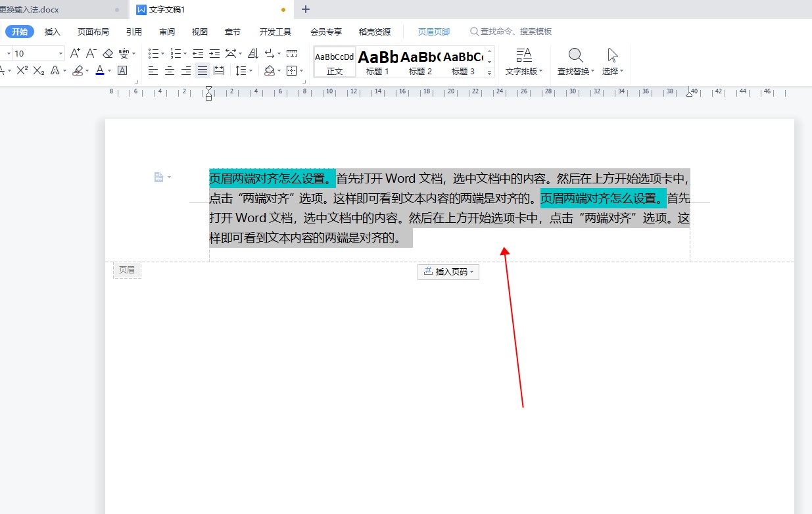
Task: Switch to the 插入 ribbon tab
Action: [53, 32]
